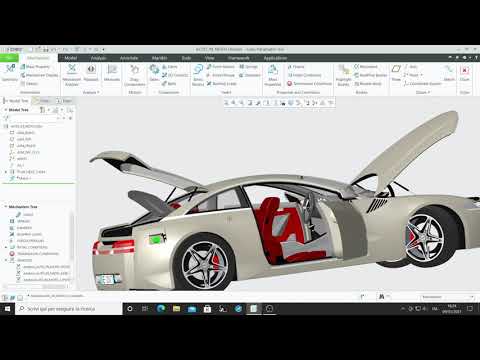The image size is (480, 360).
Task: Start the Sketch tool
Action: tap(449, 72)
